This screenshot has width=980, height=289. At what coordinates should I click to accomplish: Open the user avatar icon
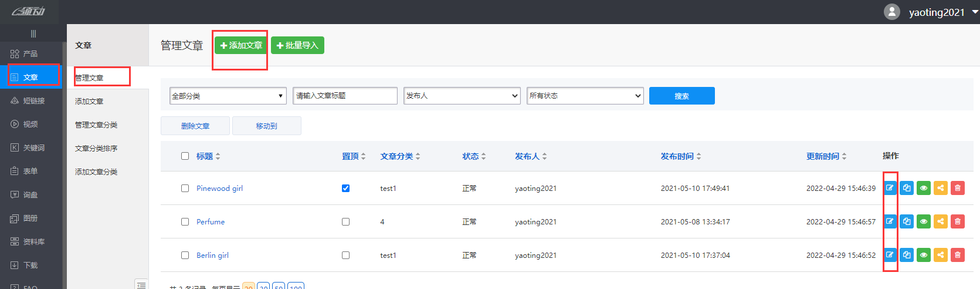pyautogui.click(x=892, y=12)
